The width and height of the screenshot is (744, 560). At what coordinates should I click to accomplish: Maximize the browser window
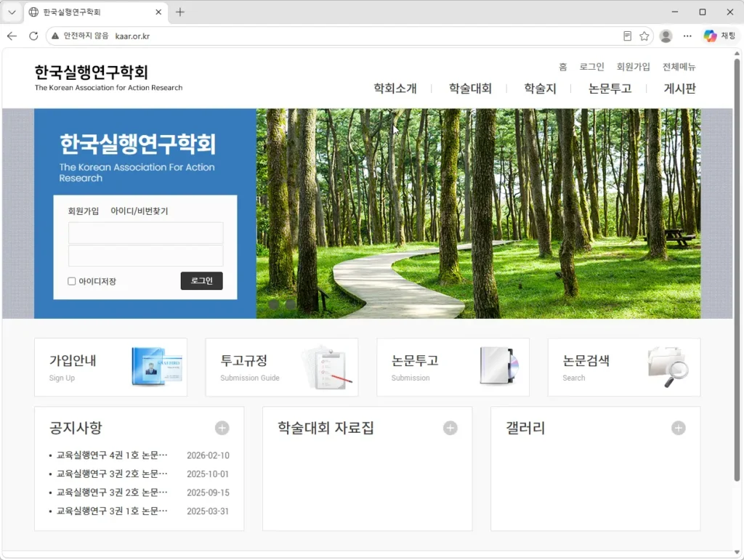(703, 12)
